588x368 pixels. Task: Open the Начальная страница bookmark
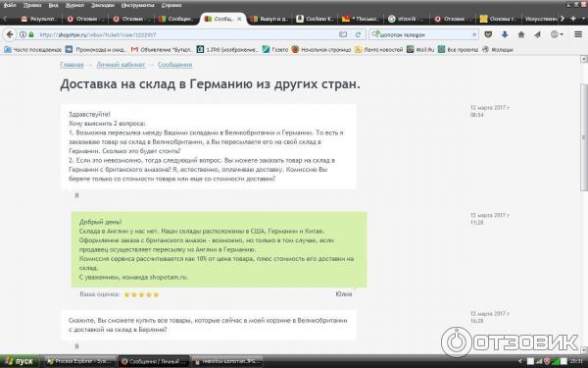click(x=321, y=50)
